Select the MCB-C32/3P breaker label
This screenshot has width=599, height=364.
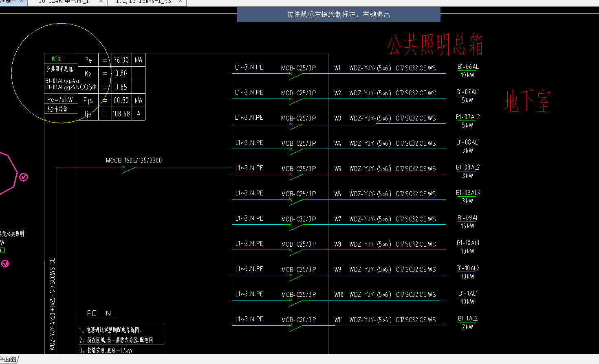[x=299, y=219]
